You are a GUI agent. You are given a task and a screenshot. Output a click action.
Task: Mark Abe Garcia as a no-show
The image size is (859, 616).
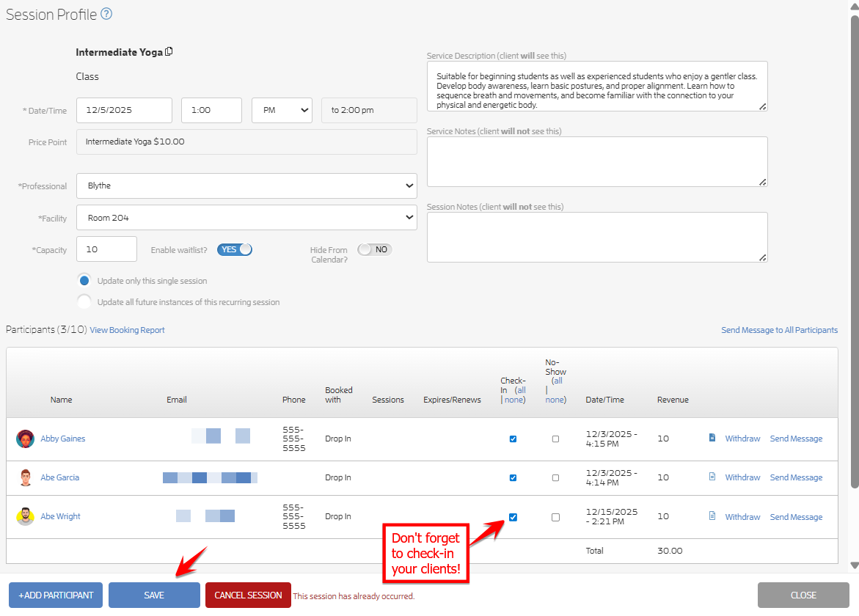click(555, 478)
